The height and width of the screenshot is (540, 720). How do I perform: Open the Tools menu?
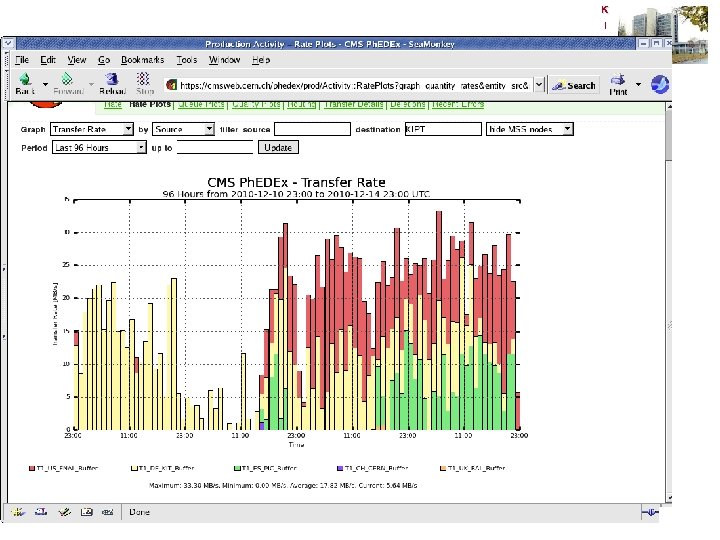tap(186, 60)
